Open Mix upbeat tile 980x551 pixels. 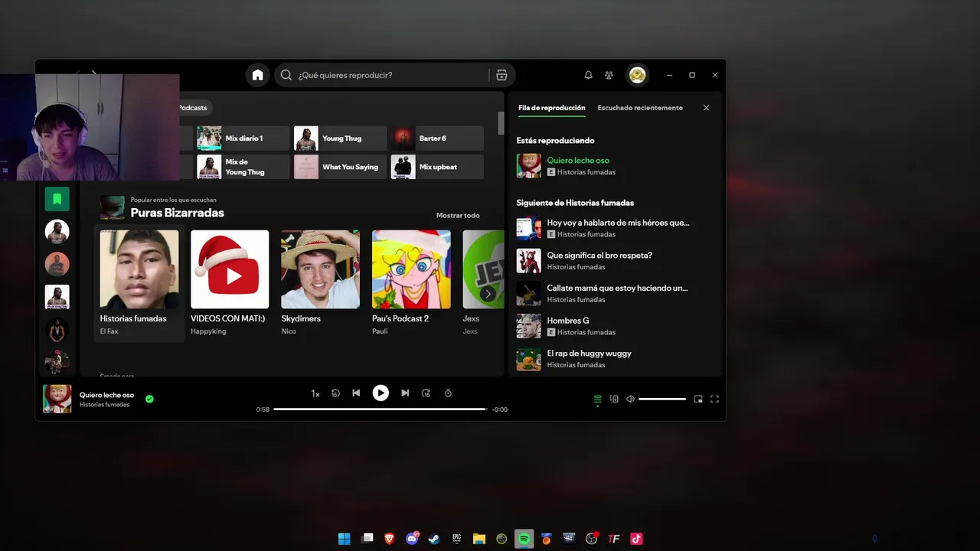click(437, 167)
